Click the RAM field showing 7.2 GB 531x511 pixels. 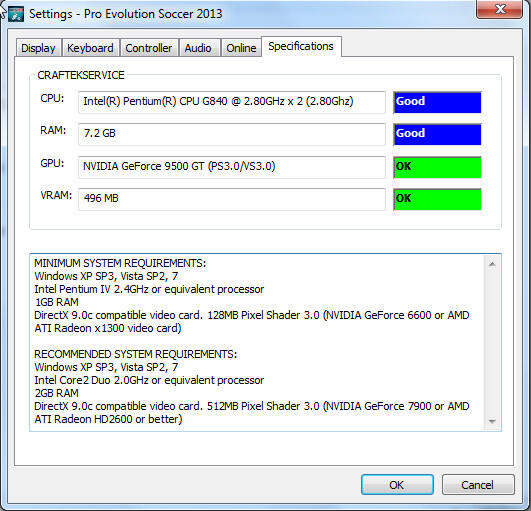(232, 134)
